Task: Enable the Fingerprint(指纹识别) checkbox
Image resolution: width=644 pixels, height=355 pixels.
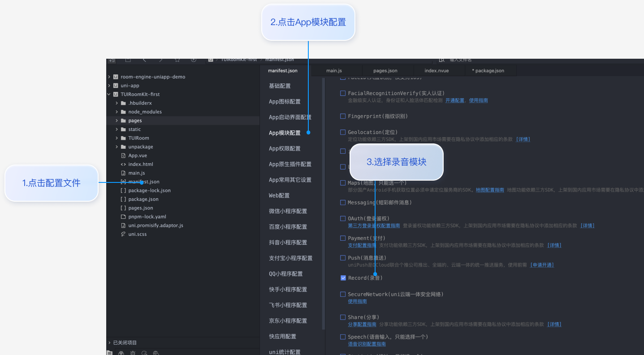Action: coord(343,116)
